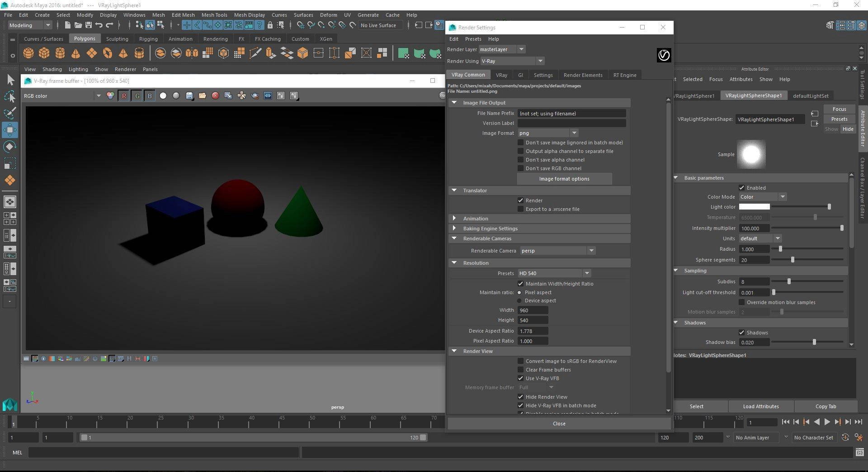This screenshot has width=868, height=472.
Task: Create a polygon pyramid from the shelf
Action: [123, 53]
